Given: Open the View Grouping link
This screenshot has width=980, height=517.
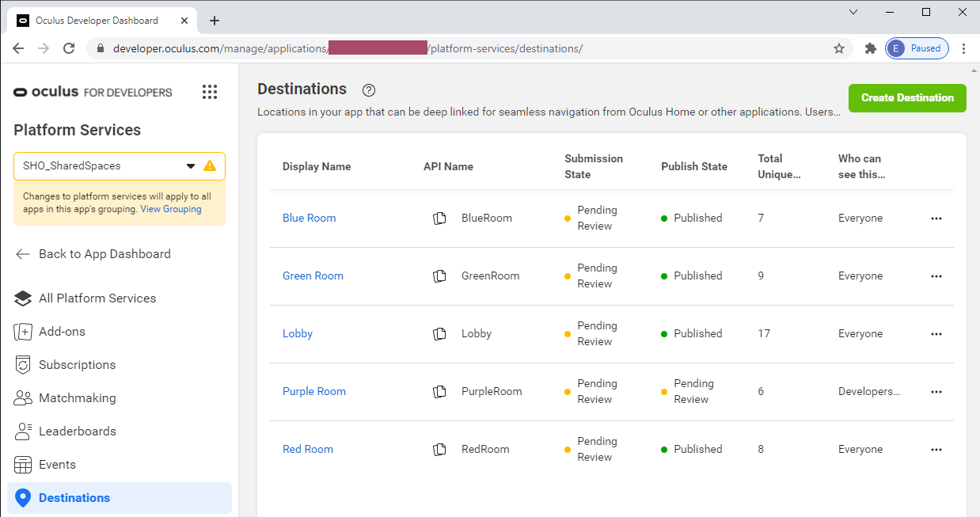Looking at the screenshot, I should tap(171, 210).
